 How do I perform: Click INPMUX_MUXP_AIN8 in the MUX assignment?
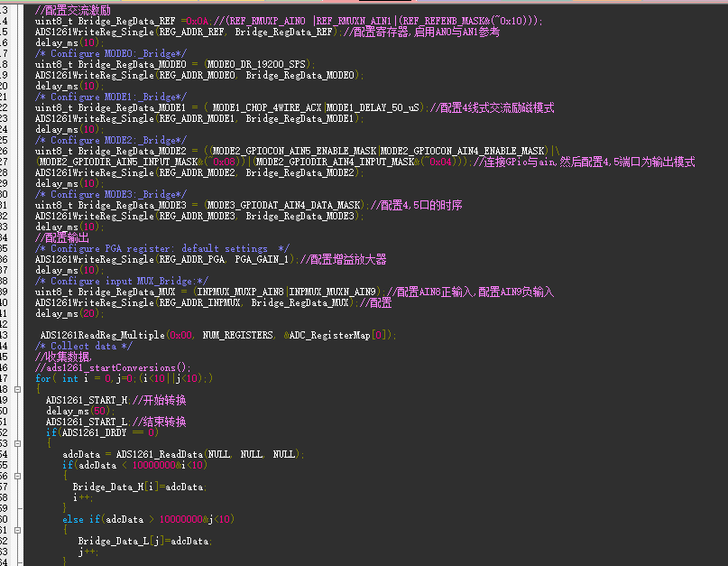pos(240,292)
